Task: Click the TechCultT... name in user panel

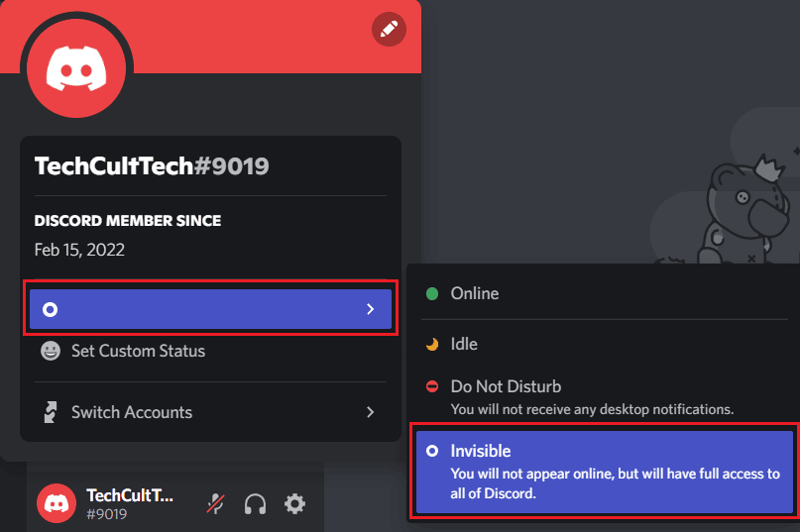Action: (130, 495)
